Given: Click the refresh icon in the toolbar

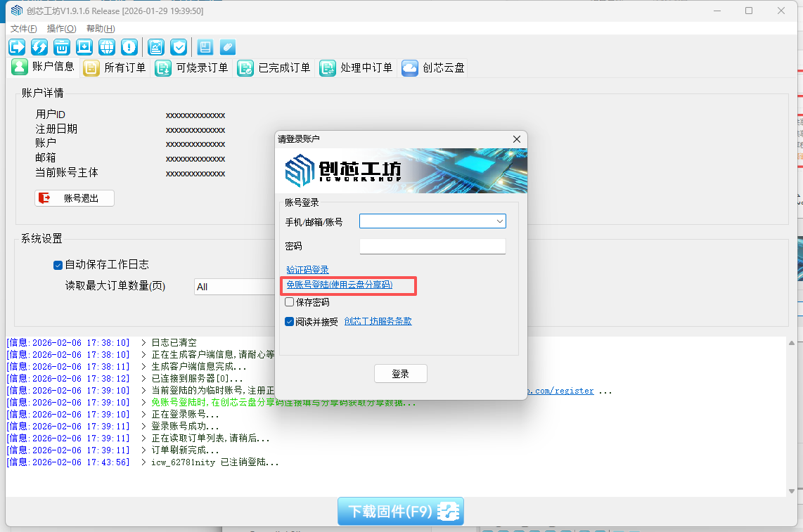Looking at the screenshot, I should click(x=39, y=47).
